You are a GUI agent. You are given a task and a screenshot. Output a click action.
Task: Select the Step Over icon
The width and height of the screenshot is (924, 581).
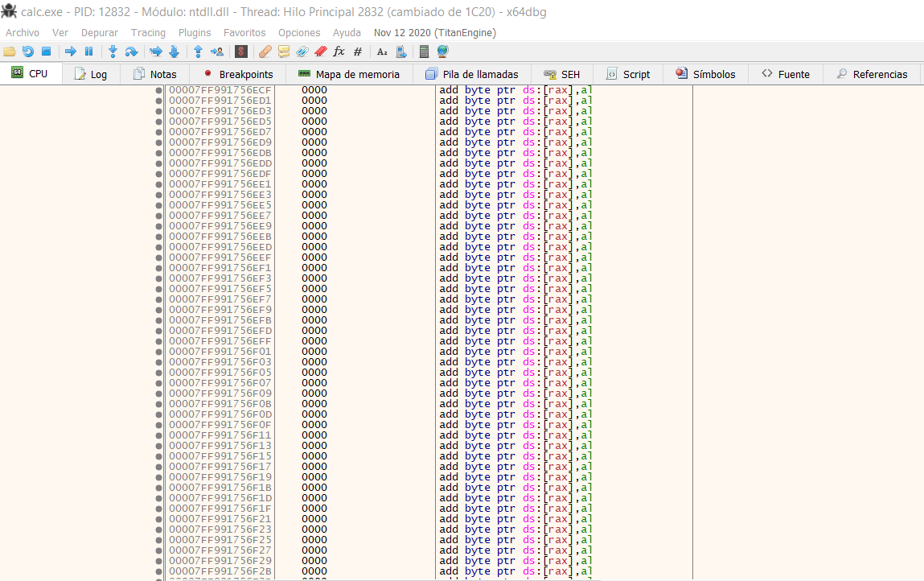(x=132, y=51)
